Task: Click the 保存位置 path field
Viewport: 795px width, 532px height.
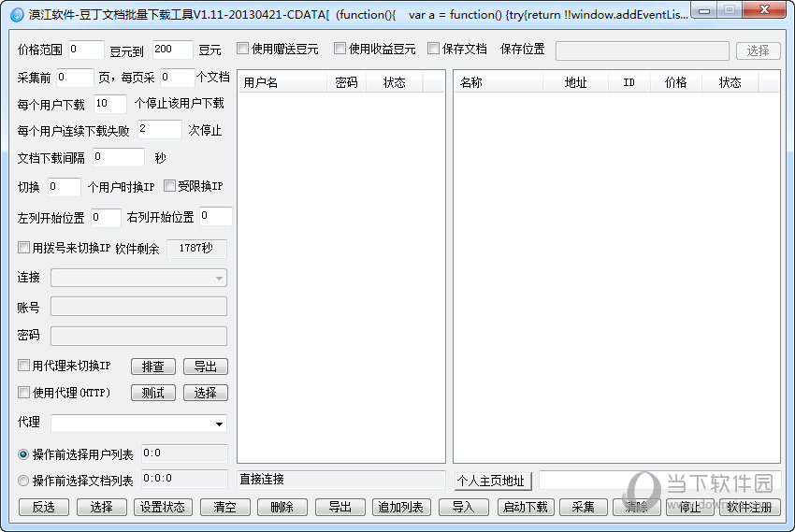Action: pos(643,50)
